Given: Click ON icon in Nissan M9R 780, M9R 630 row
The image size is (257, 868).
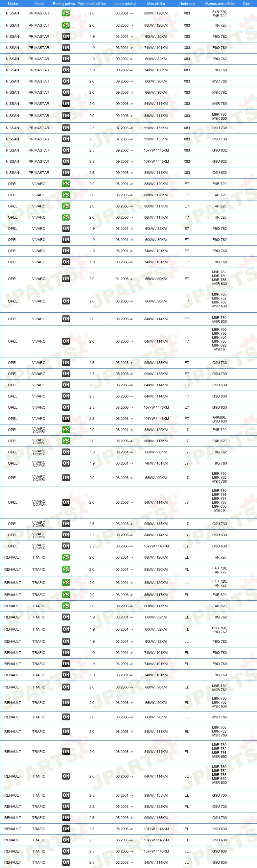Looking at the screenshot, I should [x=66, y=116].
